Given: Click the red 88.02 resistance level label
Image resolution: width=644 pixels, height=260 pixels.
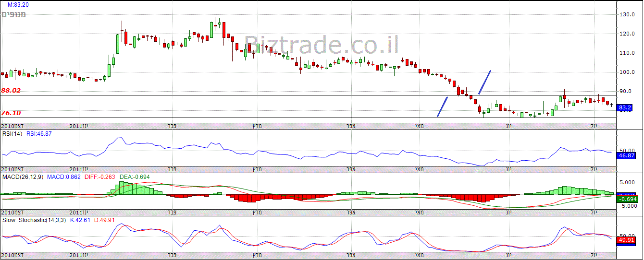Looking at the screenshot, I should coord(11,90).
